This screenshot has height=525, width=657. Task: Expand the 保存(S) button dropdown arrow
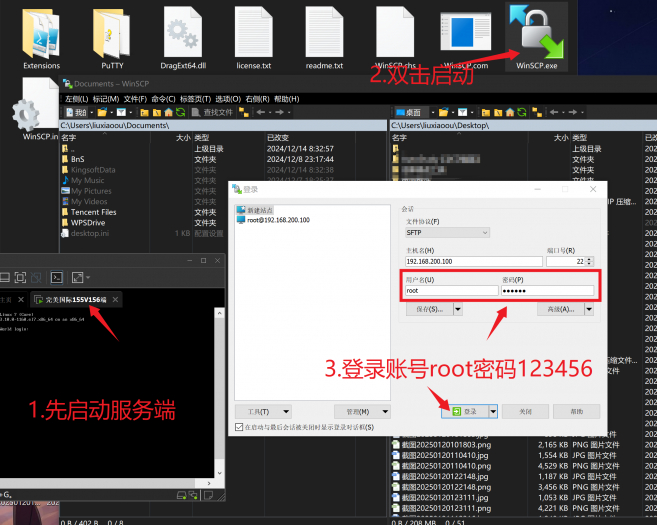[458, 310]
